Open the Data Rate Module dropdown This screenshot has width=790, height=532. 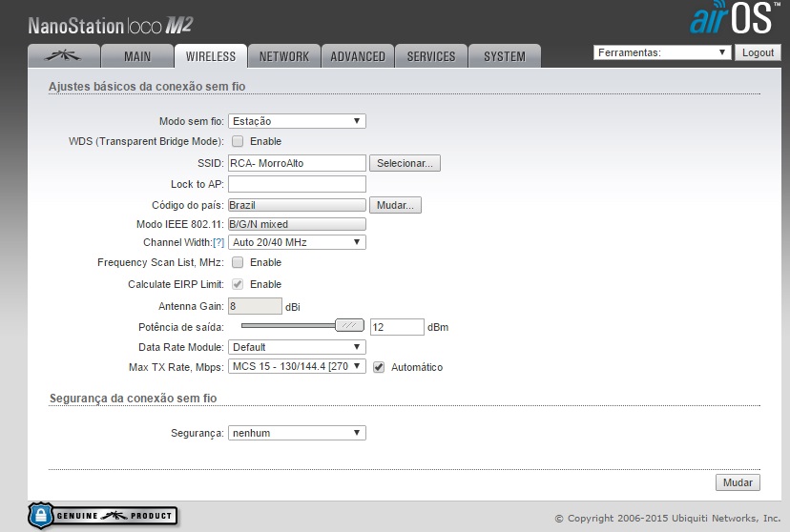coord(297,347)
